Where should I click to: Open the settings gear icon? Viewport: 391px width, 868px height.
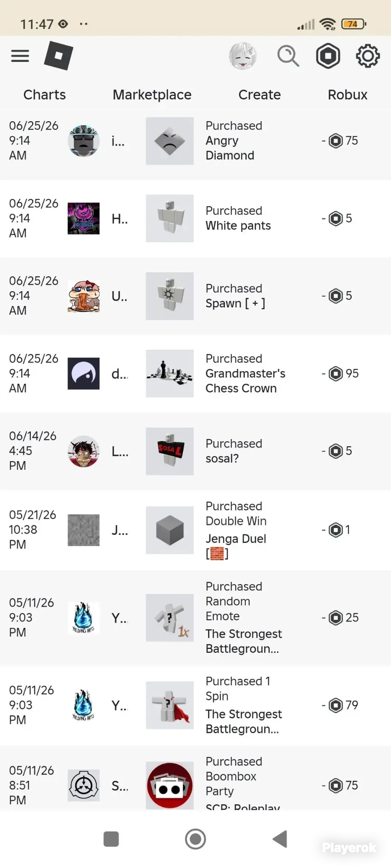click(x=367, y=56)
